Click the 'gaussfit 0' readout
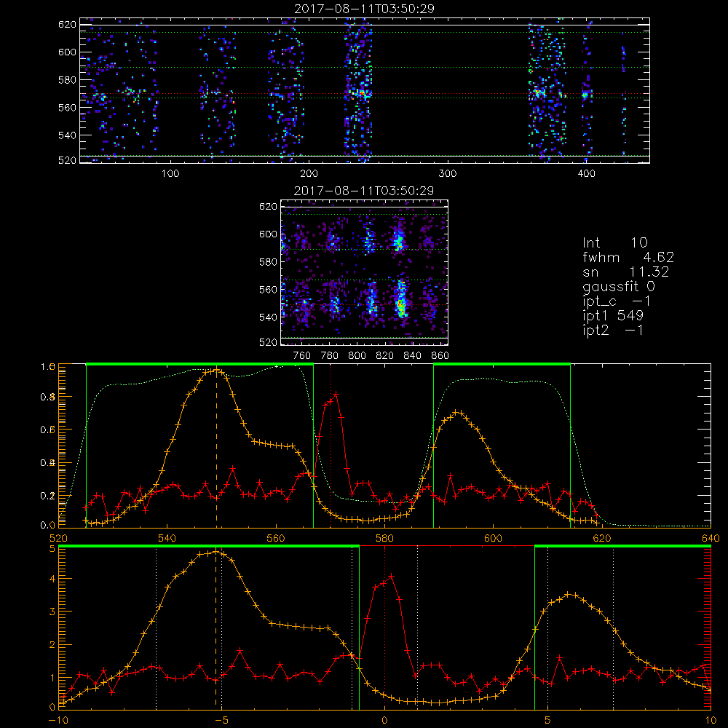 pos(618,286)
